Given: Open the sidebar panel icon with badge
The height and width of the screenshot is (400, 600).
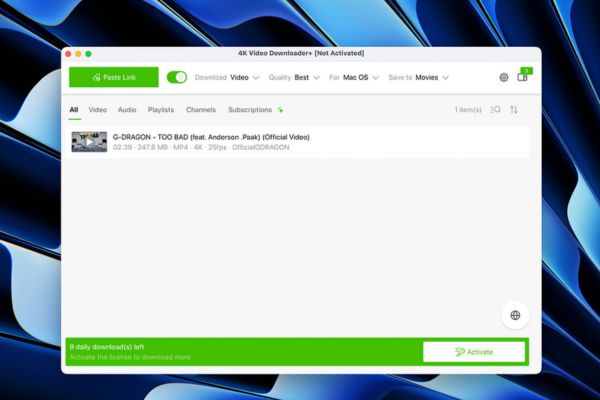Looking at the screenshot, I should click(523, 76).
